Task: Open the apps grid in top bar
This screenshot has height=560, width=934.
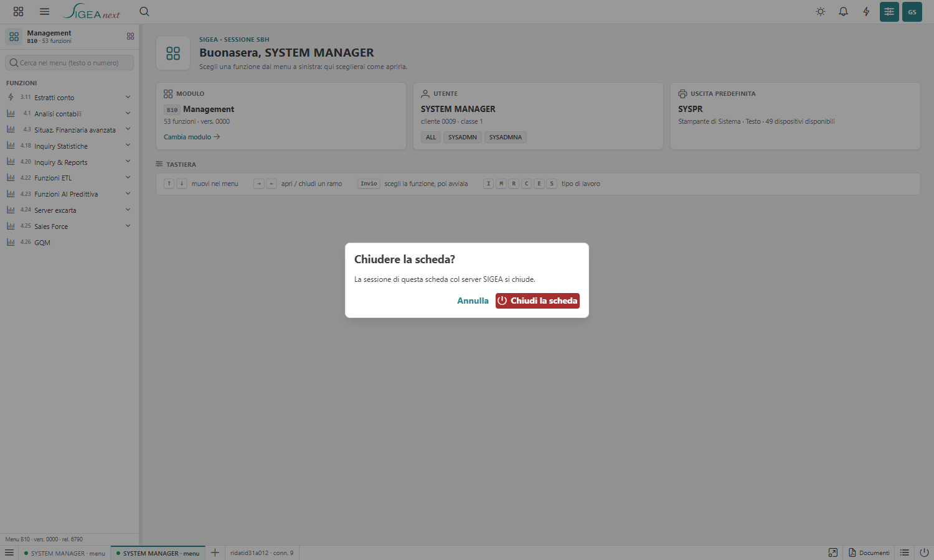Action: 18,12
